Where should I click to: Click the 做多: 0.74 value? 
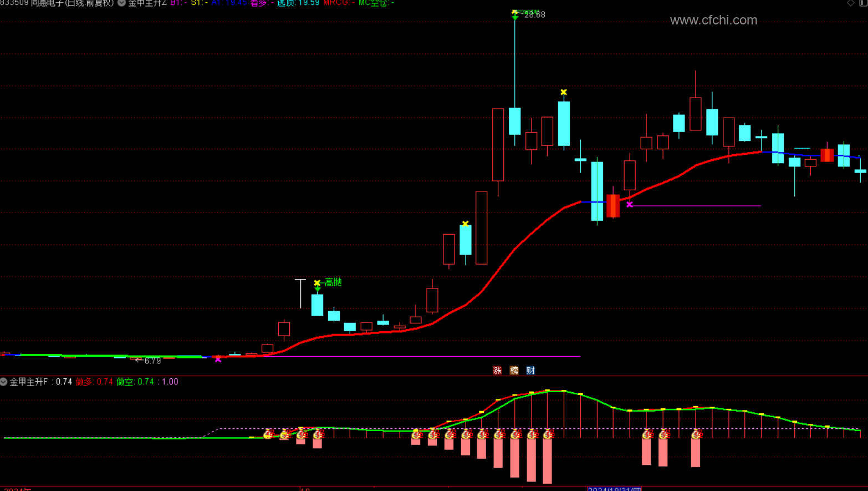[94, 382]
